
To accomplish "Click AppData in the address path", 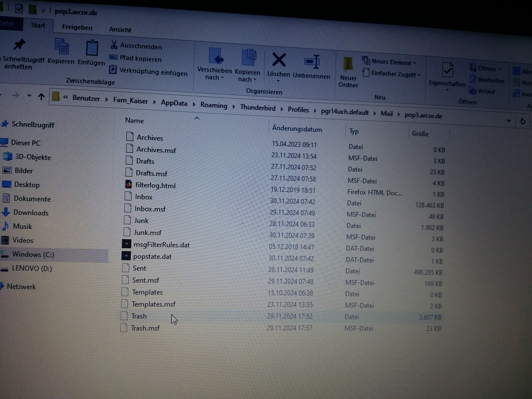I will (174, 103).
